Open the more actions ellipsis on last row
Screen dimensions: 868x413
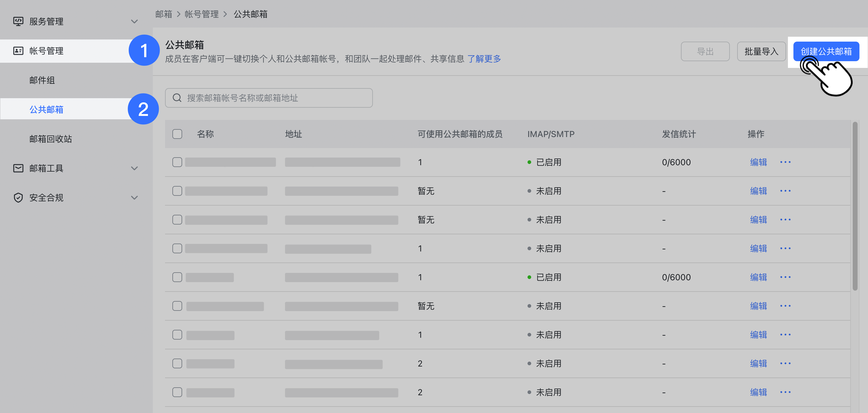point(786,392)
